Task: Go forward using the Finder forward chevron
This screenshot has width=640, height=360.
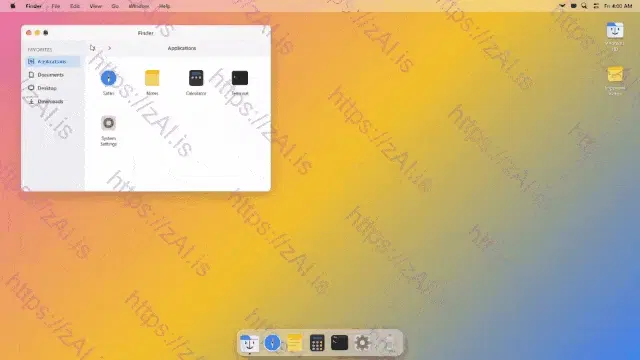Action: pyautogui.click(x=109, y=48)
